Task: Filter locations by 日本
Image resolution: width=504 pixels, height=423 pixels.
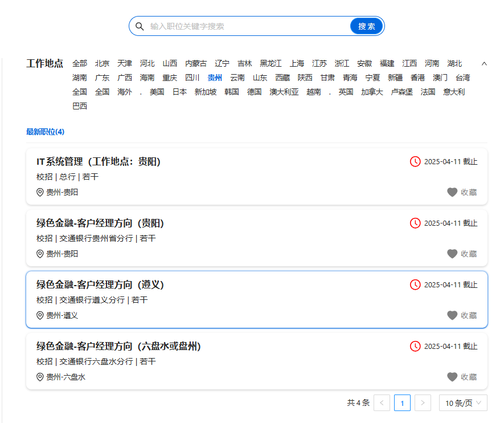Action: [x=179, y=92]
